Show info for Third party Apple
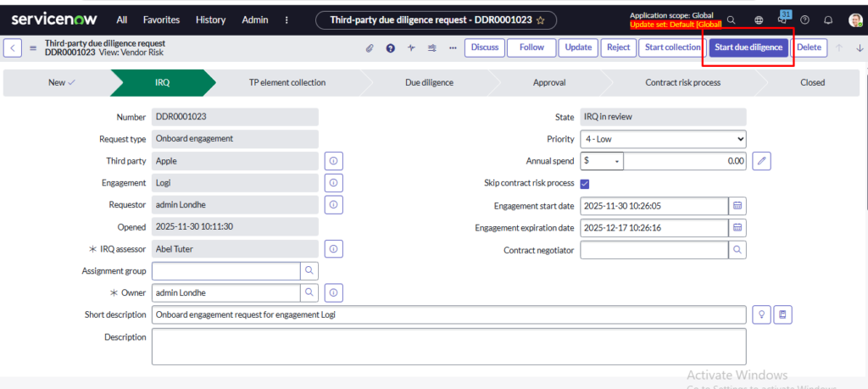 (x=334, y=160)
